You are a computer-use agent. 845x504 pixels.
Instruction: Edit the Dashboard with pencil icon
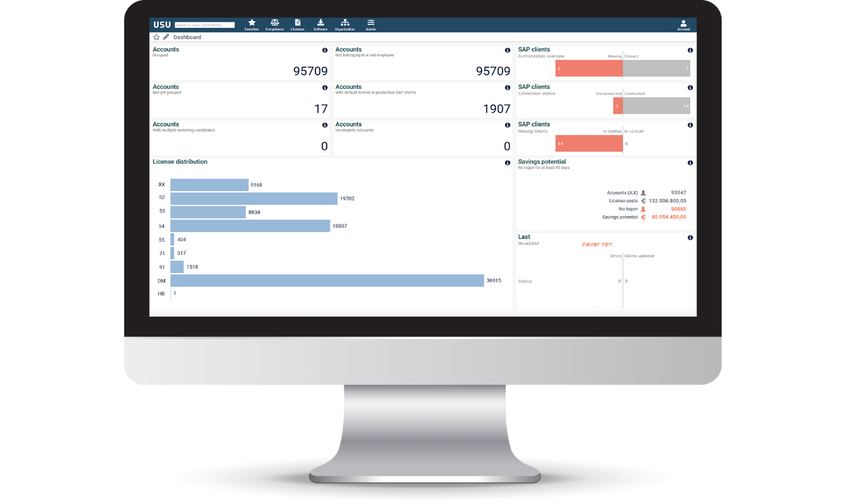(166, 37)
